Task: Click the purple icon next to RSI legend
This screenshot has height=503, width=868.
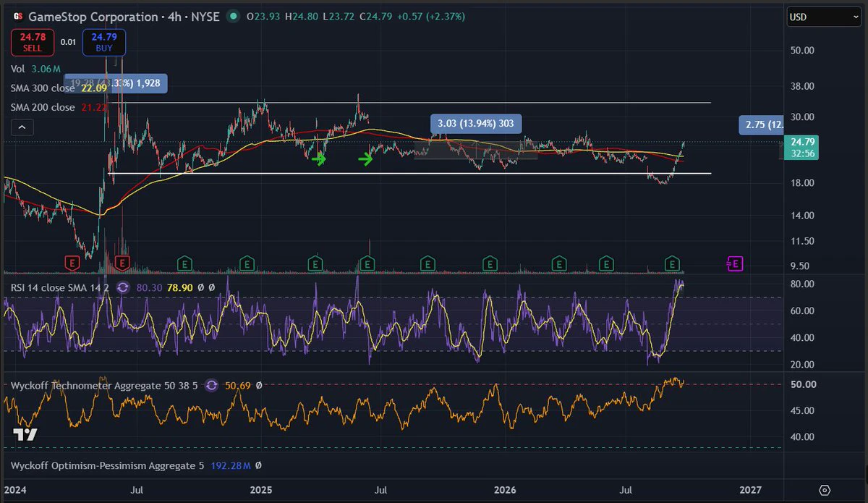Action: (122, 287)
